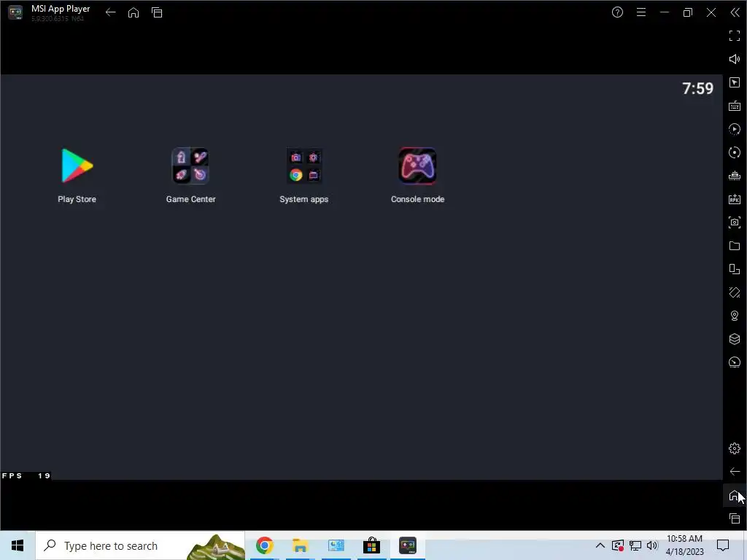Open the Play Store app
Image resolution: width=747 pixels, height=560 pixels.
click(x=77, y=166)
